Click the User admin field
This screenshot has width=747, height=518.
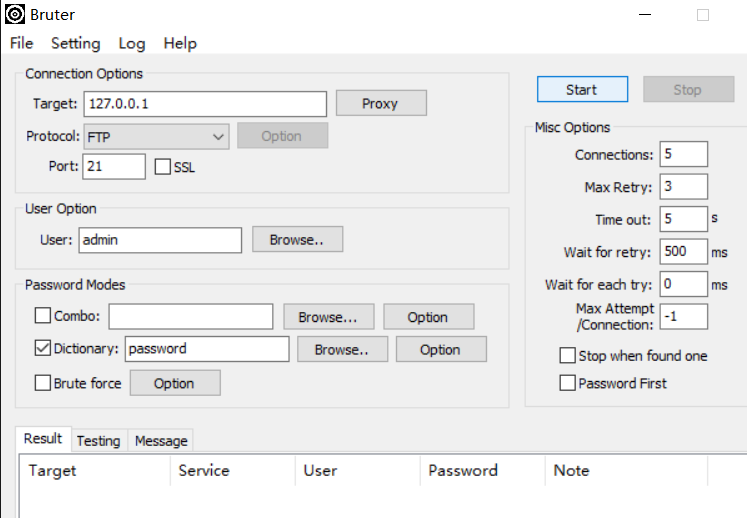tap(160, 240)
